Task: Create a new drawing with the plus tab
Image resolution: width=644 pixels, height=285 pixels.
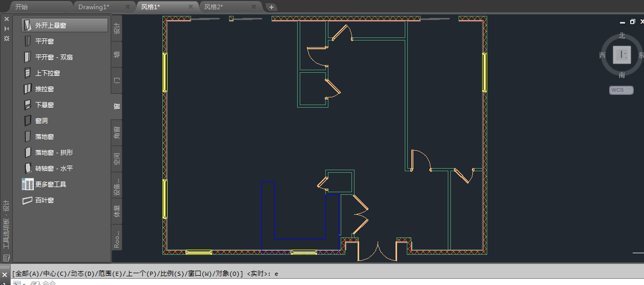Action: [x=272, y=7]
